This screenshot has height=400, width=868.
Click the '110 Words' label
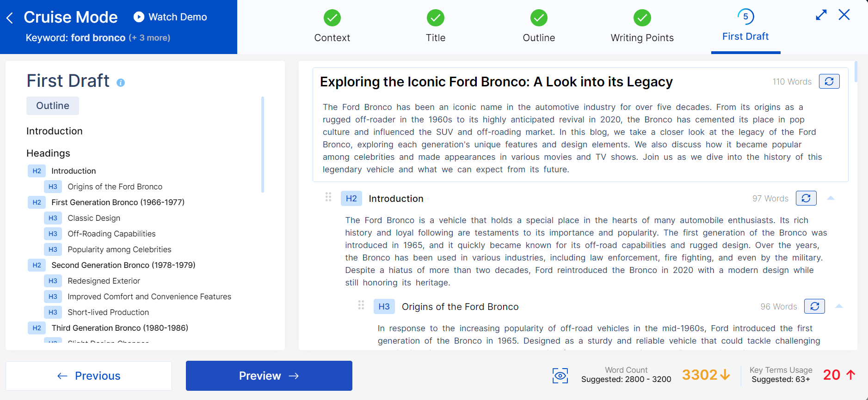pos(792,82)
